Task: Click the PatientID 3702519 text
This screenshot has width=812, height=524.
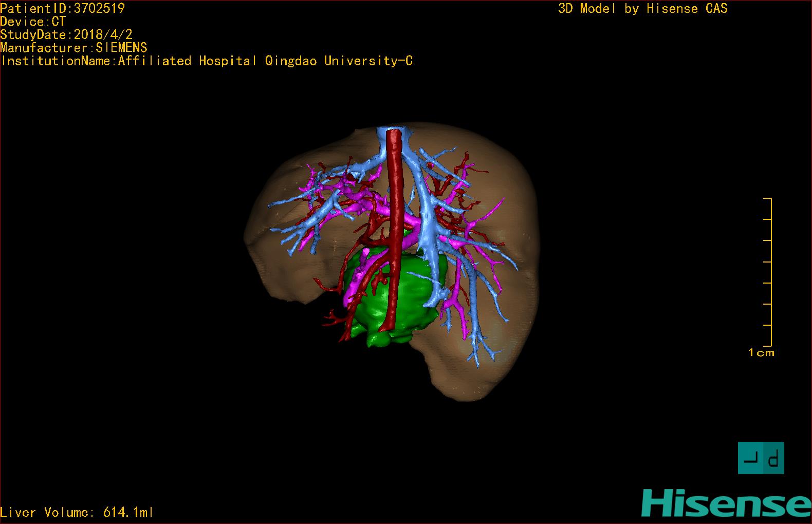Action: 62,8
